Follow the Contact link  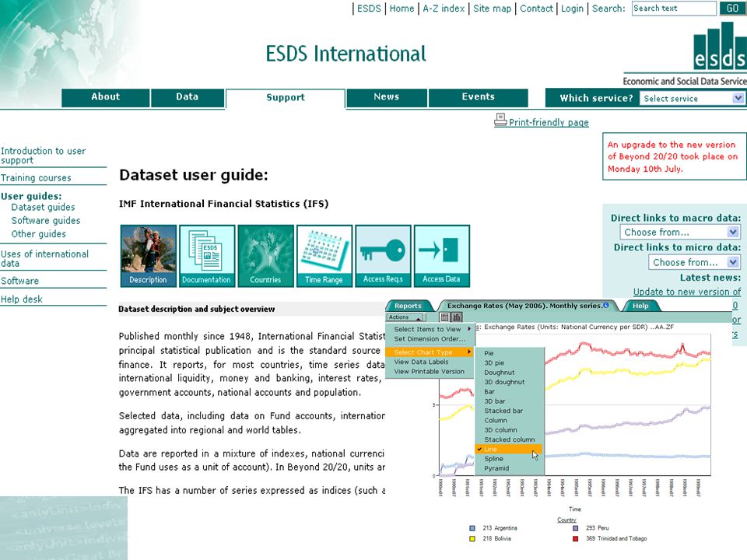click(x=536, y=9)
